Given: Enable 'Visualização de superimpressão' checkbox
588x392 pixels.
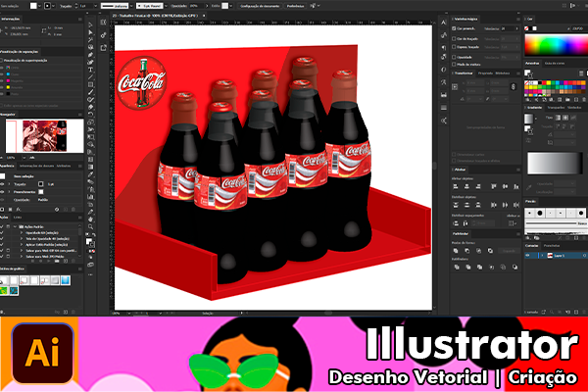Looking at the screenshot, I should [x=1, y=60].
